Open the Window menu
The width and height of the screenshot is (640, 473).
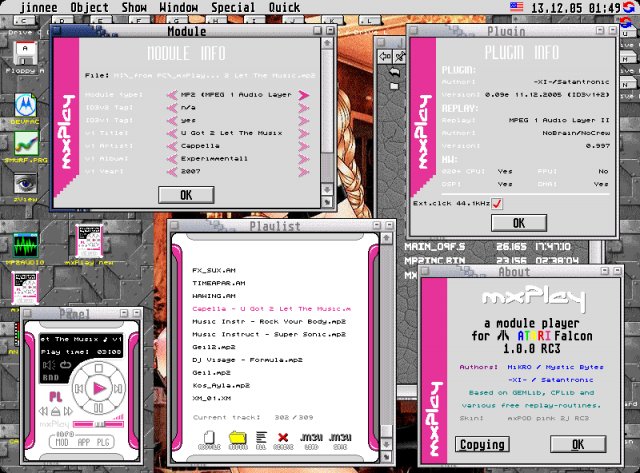(178, 7)
